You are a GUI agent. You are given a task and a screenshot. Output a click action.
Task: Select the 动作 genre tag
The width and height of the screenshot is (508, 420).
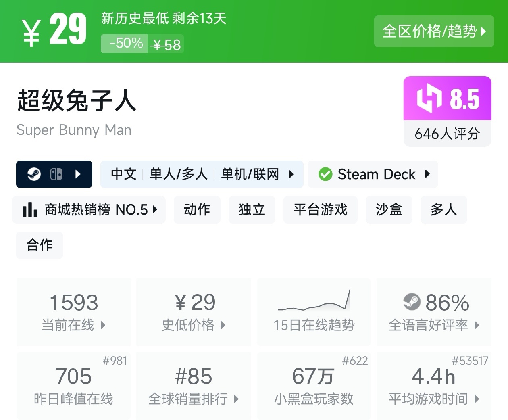point(197,210)
